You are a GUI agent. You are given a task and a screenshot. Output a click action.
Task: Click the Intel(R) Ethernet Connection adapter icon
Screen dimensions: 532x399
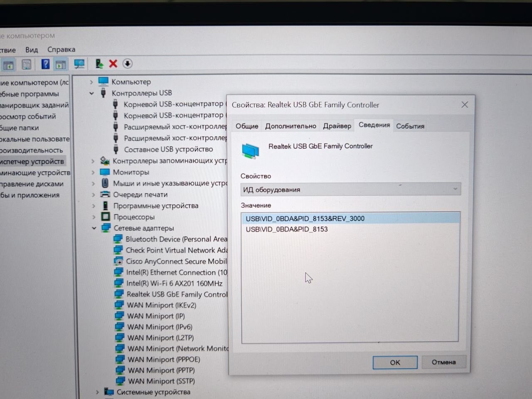coord(118,272)
